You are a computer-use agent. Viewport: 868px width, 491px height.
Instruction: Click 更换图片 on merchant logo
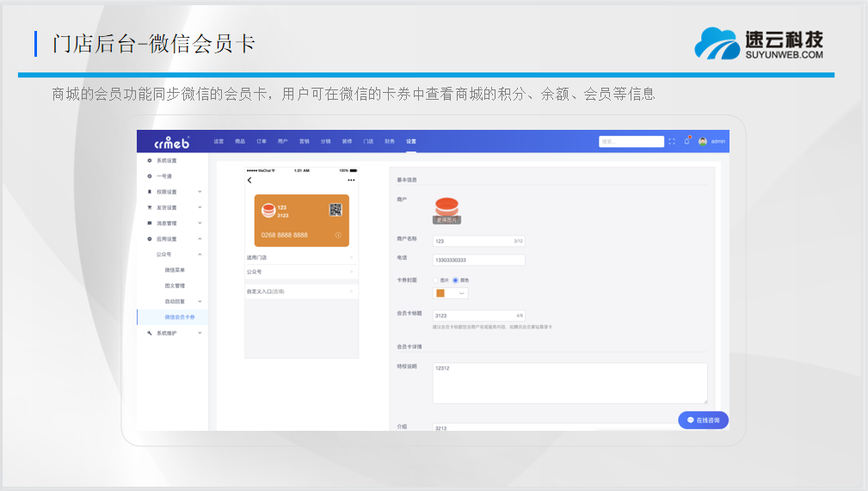pyautogui.click(x=446, y=220)
